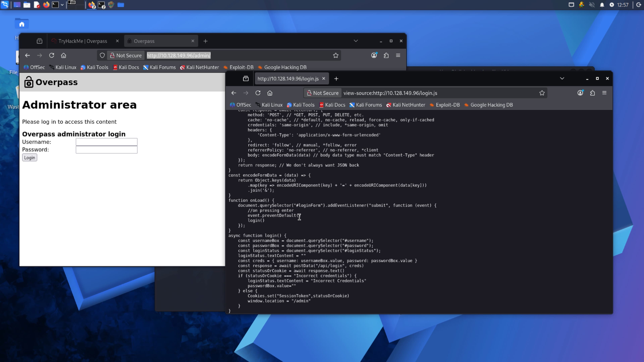Open application menu in Overpass admin window
The height and width of the screenshot is (362, 644).
tap(398, 55)
